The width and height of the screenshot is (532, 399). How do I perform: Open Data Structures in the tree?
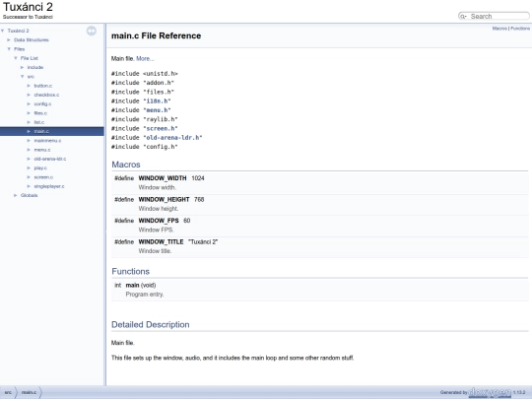32,40
